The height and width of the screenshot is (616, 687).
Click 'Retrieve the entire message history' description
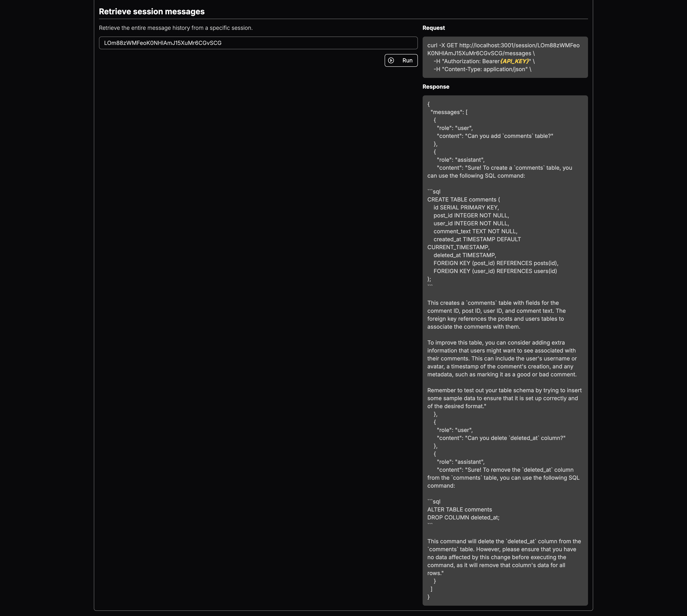pyautogui.click(x=176, y=28)
